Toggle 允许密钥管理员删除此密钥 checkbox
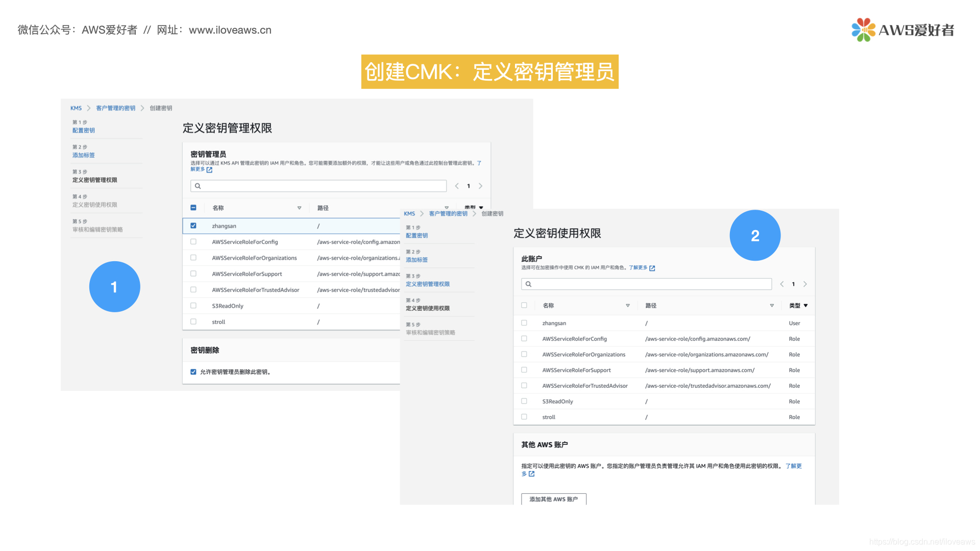 tap(193, 372)
